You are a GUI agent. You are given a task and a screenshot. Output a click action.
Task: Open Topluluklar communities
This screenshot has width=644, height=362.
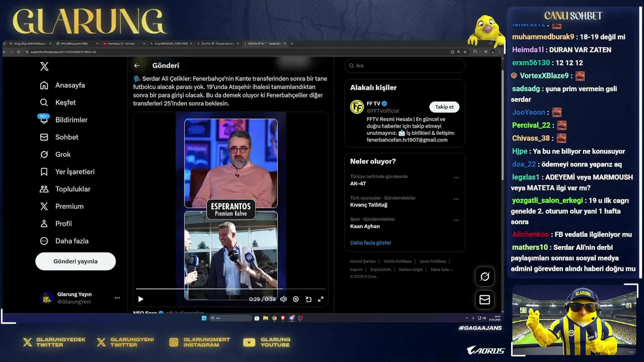pos(65,189)
